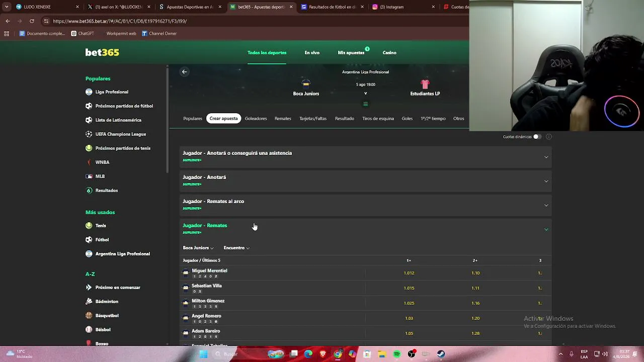Switch to the Goles tab
The height and width of the screenshot is (362, 644).
(x=407, y=119)
